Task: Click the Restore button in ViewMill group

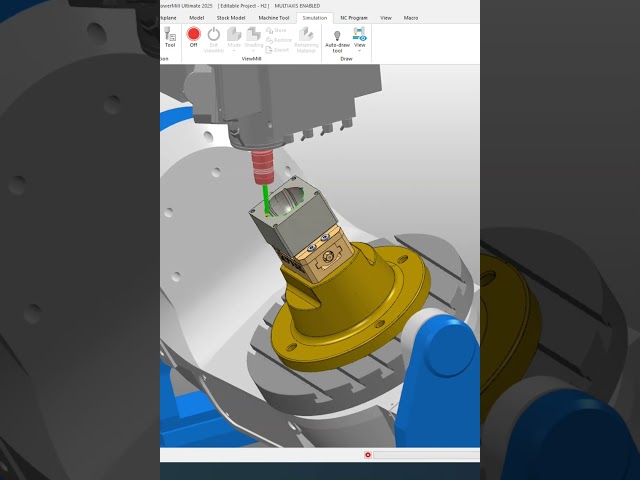Action: [x=278, y=40]
